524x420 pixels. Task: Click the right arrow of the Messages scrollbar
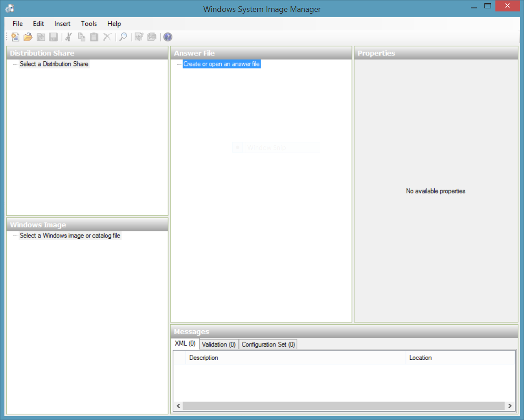click(510, 406)
